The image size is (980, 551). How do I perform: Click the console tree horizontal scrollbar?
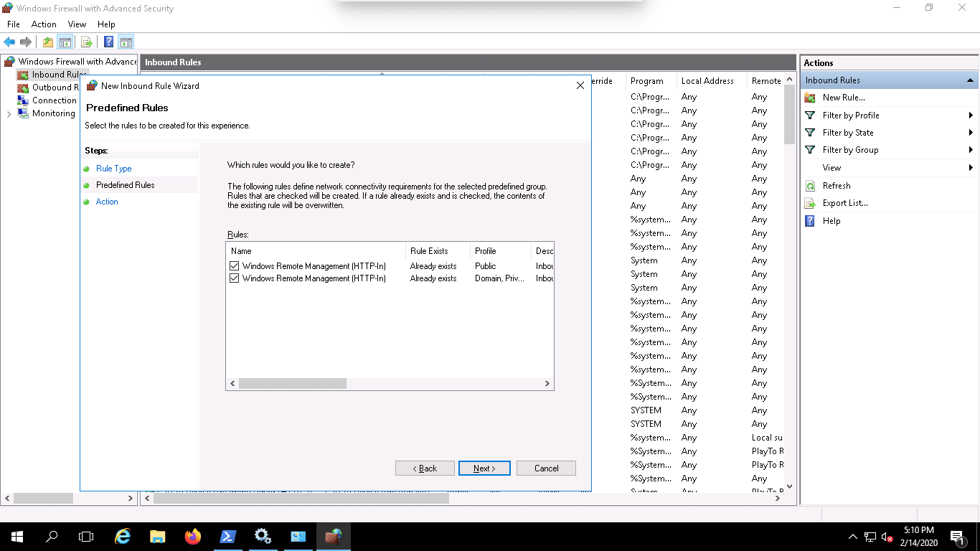point(43,498)
